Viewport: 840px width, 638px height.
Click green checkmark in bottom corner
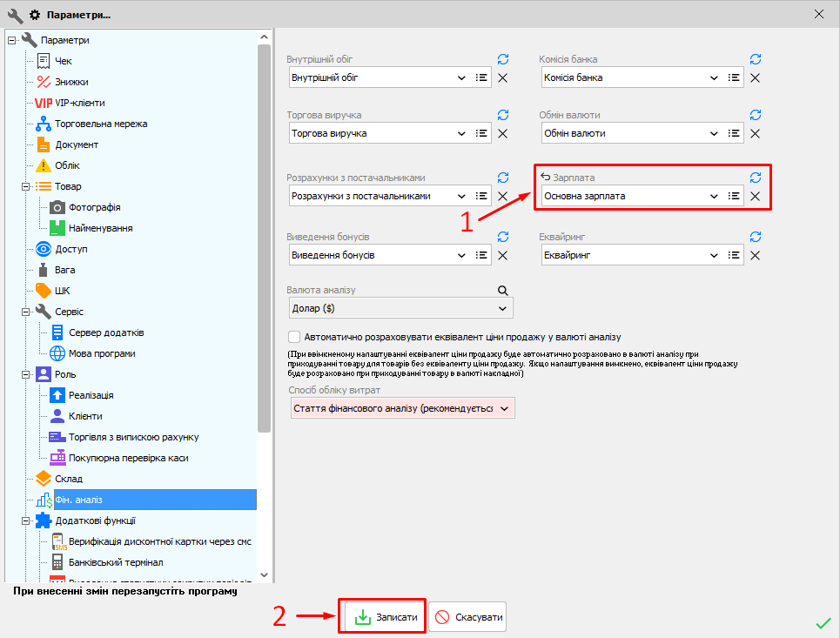coord(822,622)
